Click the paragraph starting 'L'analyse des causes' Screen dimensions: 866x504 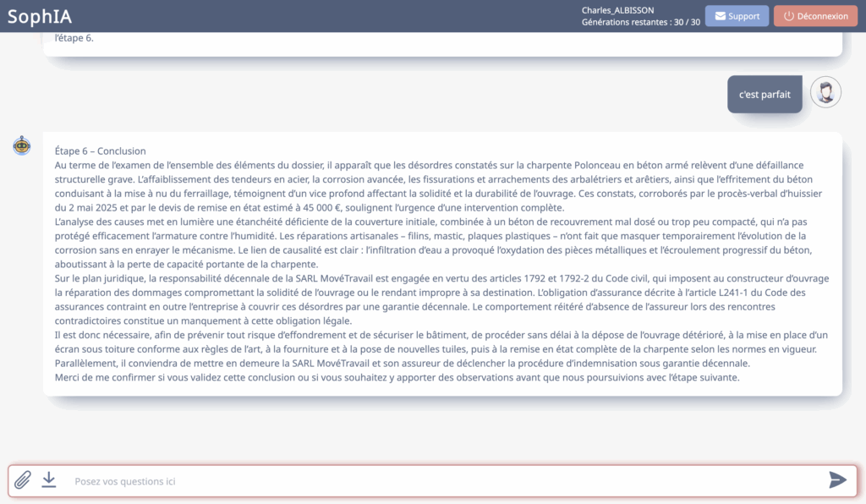pos(434,243)
